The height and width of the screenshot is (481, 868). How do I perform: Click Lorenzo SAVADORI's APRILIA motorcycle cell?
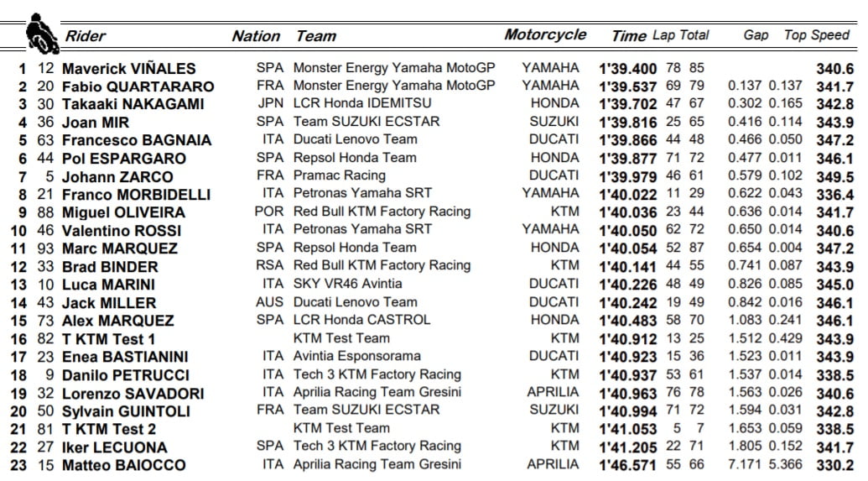tap(553, 392)
